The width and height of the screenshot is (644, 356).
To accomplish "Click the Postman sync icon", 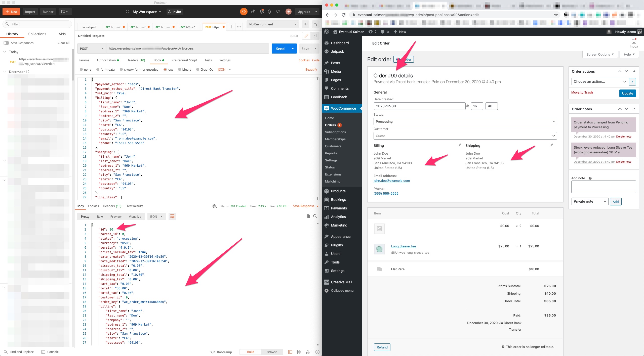I will (x=244, y=12).
